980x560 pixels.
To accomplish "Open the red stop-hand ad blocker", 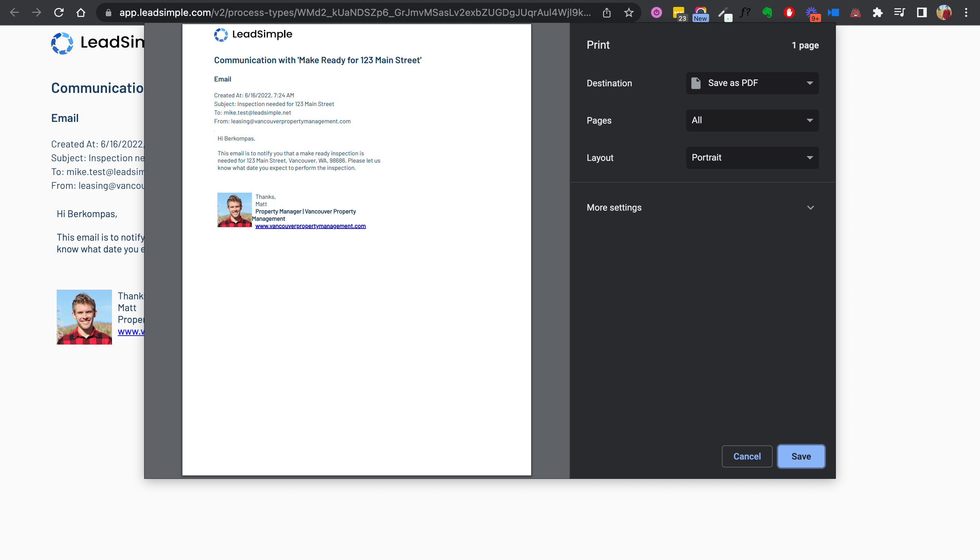I will pos(789,13).
